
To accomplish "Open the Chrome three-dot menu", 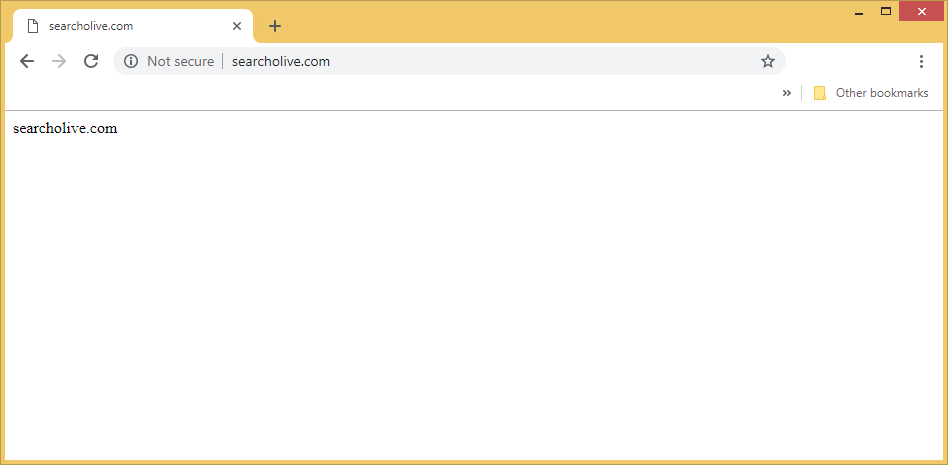I will pyautogui.click(x=921, y=61).
